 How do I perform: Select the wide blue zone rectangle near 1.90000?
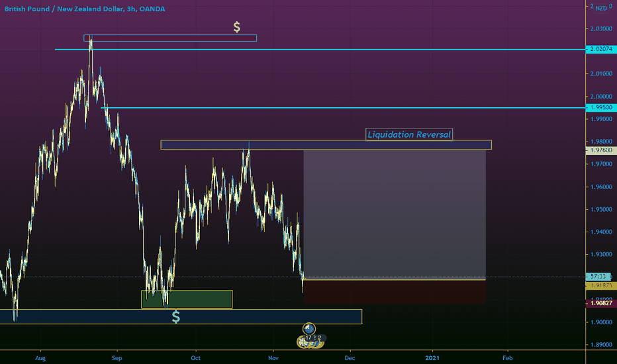pyautogui.click(x=181, y=317)
